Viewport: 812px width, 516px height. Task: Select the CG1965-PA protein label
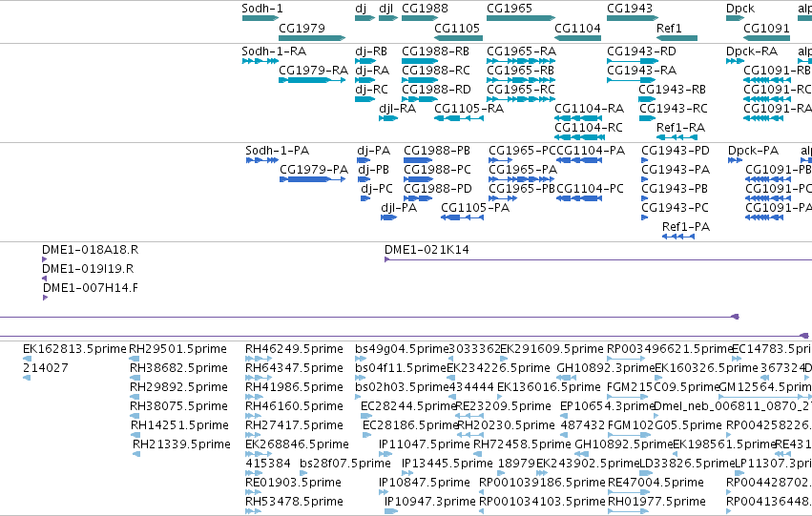523,170
